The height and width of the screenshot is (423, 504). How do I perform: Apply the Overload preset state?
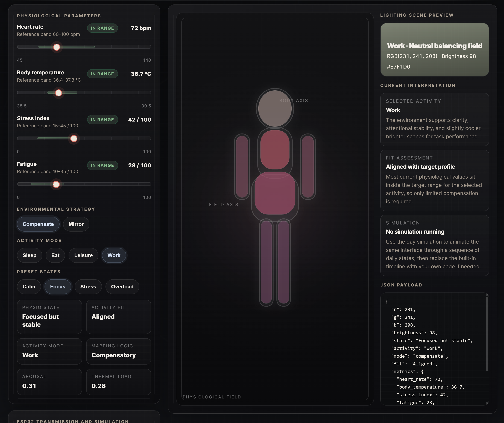pos(122,286)
